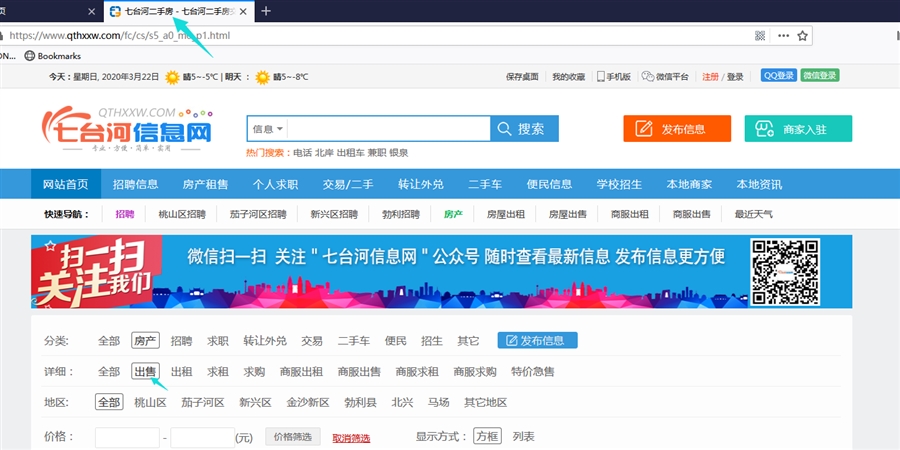Open 房产租售 in main navigation
900x450 pixels.
tap(205, 184)
